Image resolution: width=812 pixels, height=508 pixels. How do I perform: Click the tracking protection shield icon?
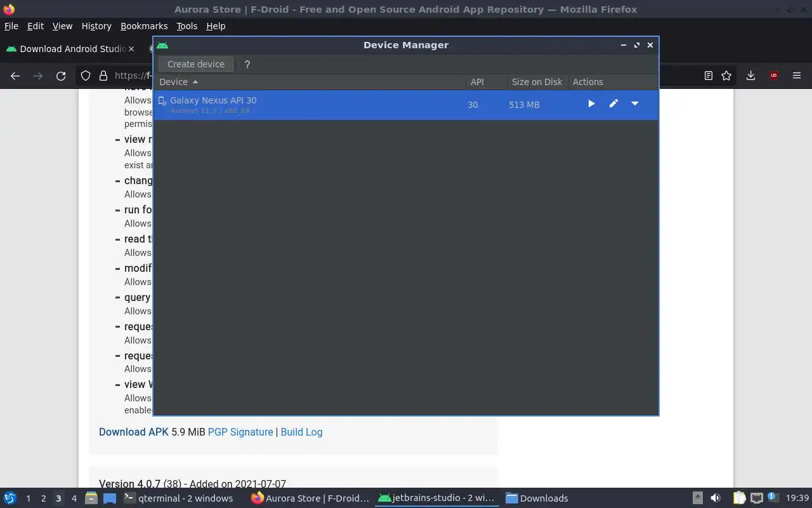(x=86, y=76)
